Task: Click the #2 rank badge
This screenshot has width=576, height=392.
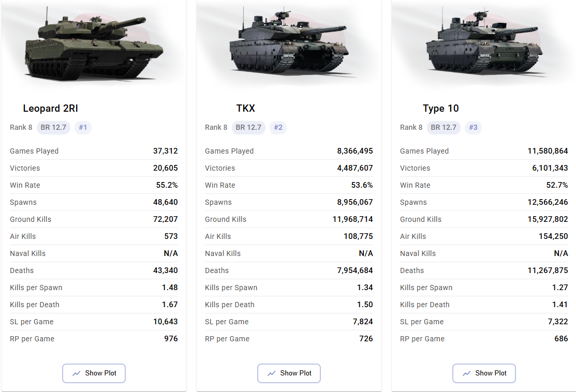Action: point(278,127)
